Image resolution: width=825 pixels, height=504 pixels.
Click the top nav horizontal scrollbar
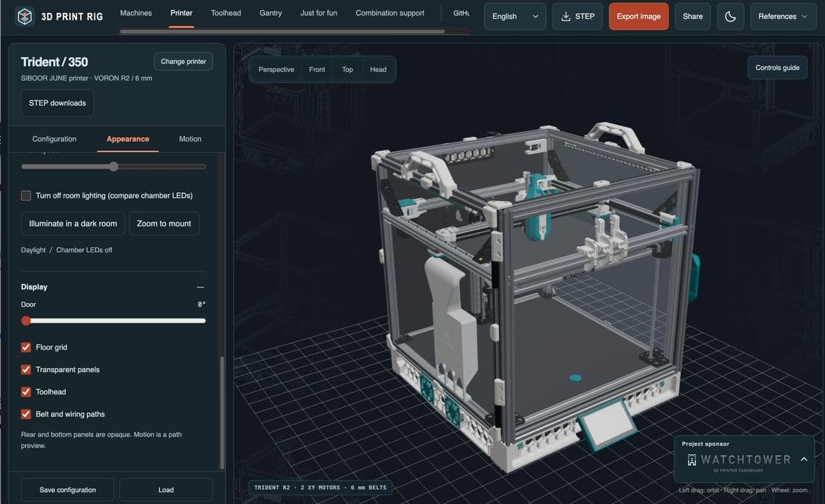[282, 32]
